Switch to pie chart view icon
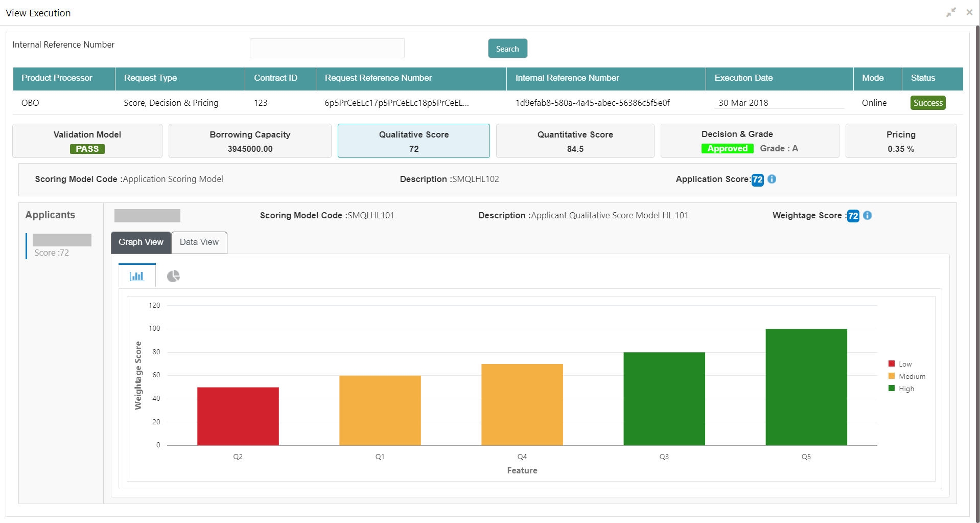This screenshot has height=523, width=980. click(x=173, y=276)
